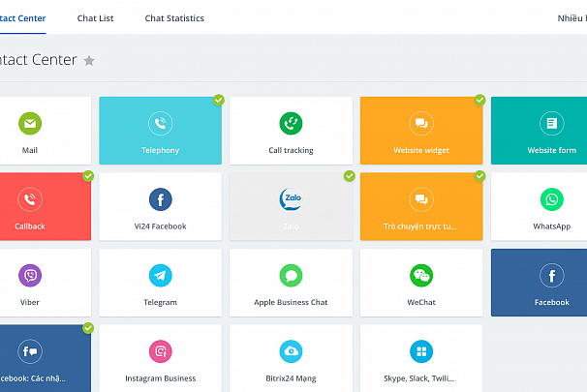Click the green checkmark on Website widget
This screenshot has height=392, width=587.
pos(479,100)
